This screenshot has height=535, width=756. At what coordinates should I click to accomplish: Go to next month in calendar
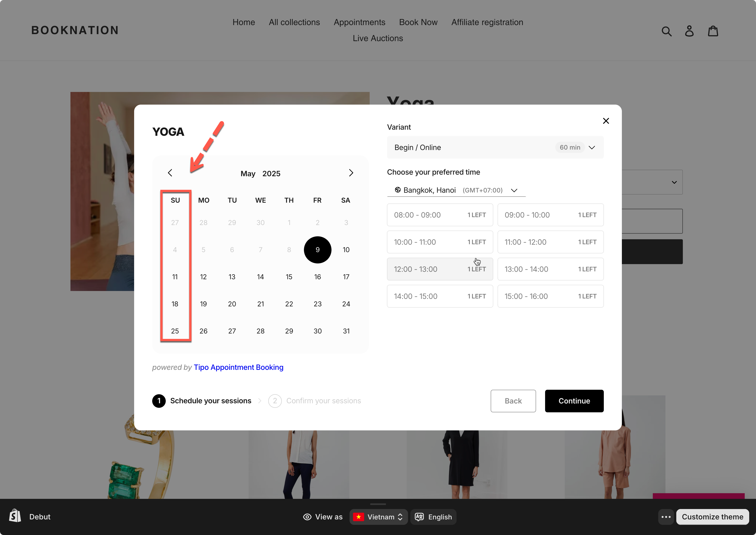(x=351, y=173)
